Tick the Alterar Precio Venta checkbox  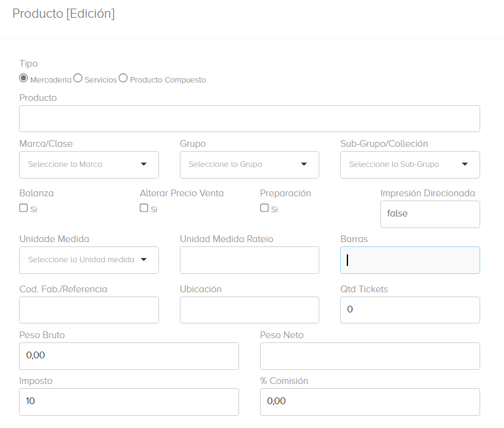coord(144,208)
